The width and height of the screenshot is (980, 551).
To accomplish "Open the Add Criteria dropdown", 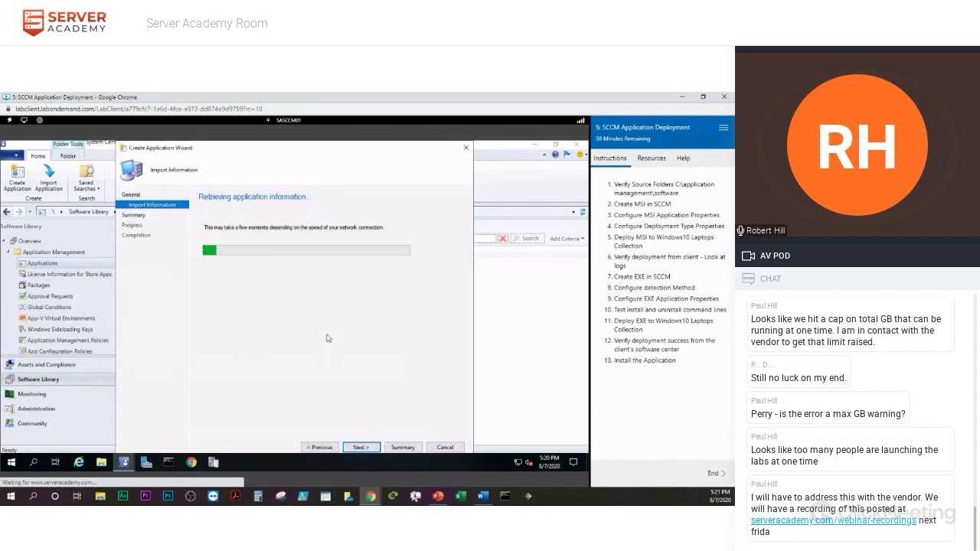I will (566, 239).
